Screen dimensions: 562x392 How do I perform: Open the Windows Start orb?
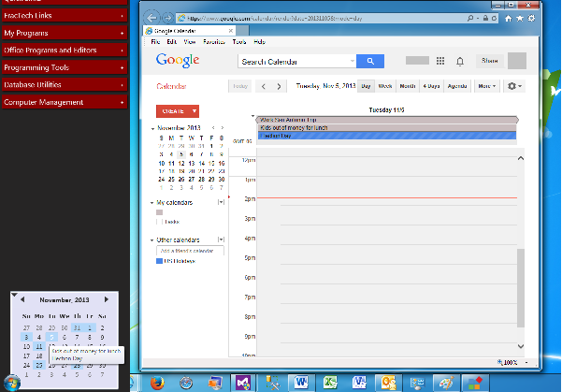(x=12, y=383)
